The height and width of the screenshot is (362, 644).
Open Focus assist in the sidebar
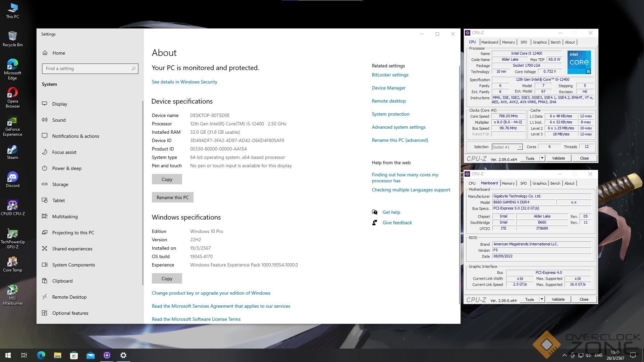coord(64,152)
